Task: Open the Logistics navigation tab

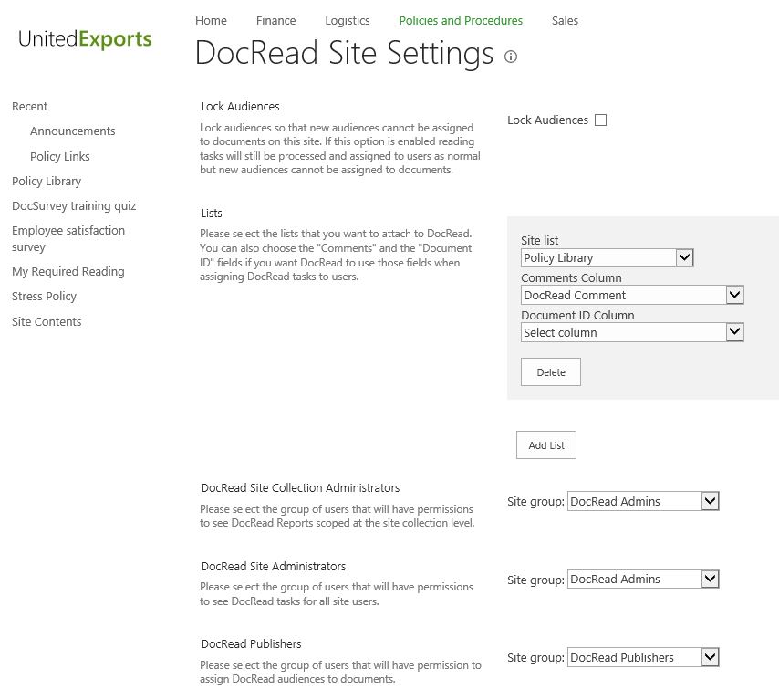Action: click(x=348, y=20)
